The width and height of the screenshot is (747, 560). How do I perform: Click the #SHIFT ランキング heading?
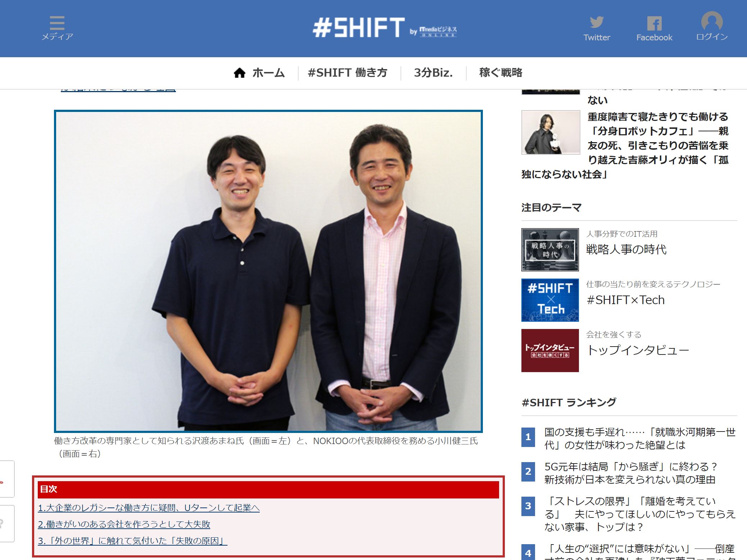click(x=569, y=402)
